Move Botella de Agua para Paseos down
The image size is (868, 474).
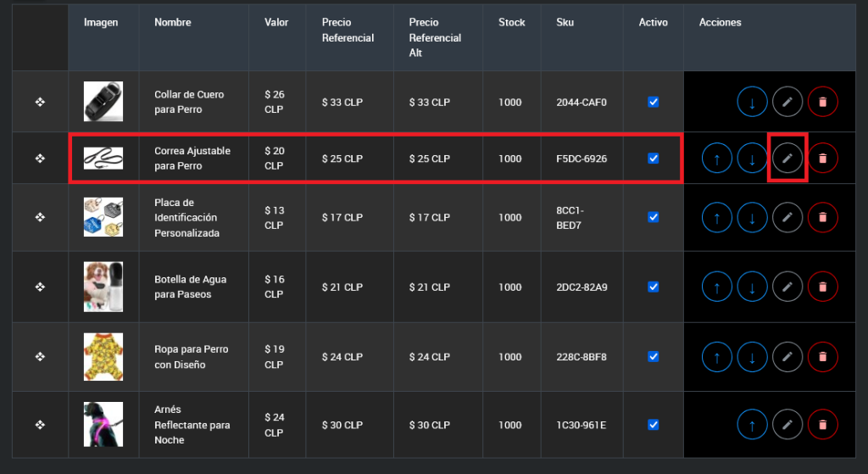pyautogui.click(x=752, y=287)
